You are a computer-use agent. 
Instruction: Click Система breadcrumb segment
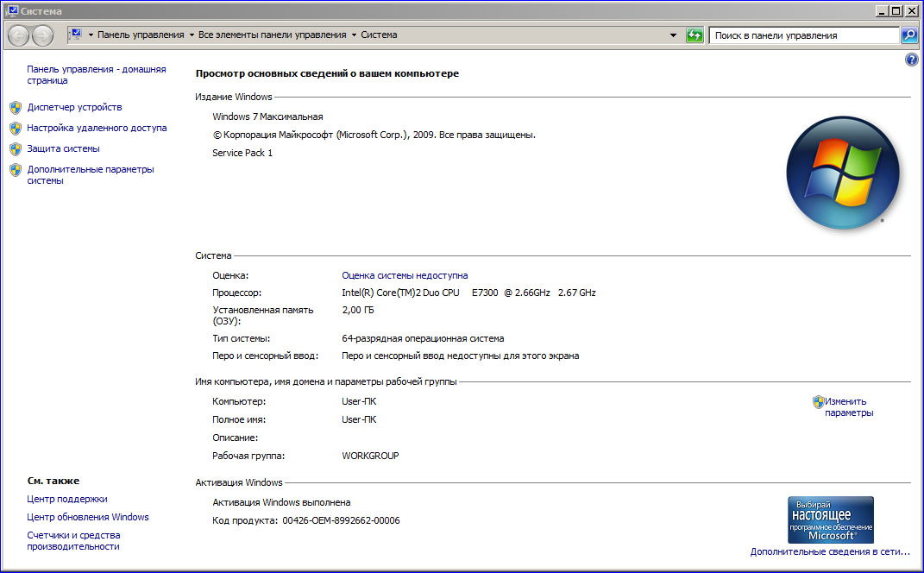pos(379,35)
